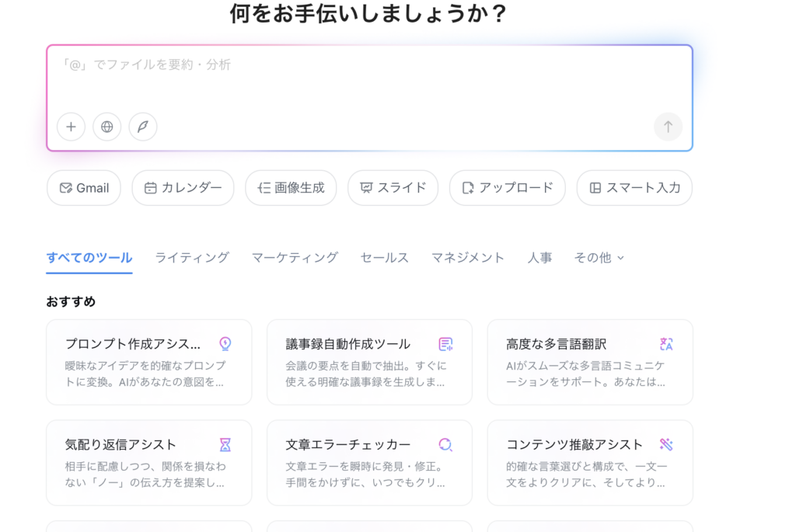Click the layout icon beside スマート入力

(595, 188)
